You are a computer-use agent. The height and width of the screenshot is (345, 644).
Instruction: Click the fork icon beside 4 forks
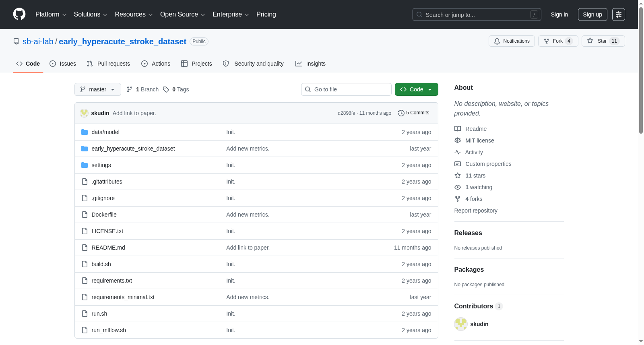click(458, 199)
